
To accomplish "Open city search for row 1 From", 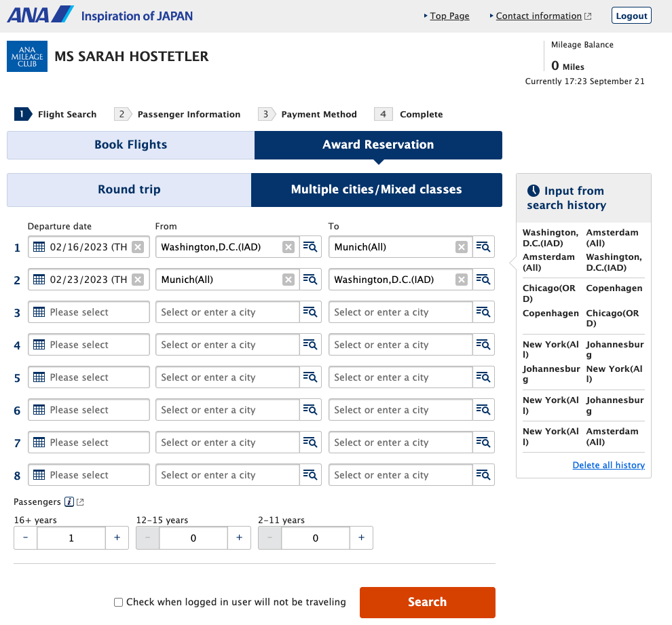I will [x=310, y=247].
